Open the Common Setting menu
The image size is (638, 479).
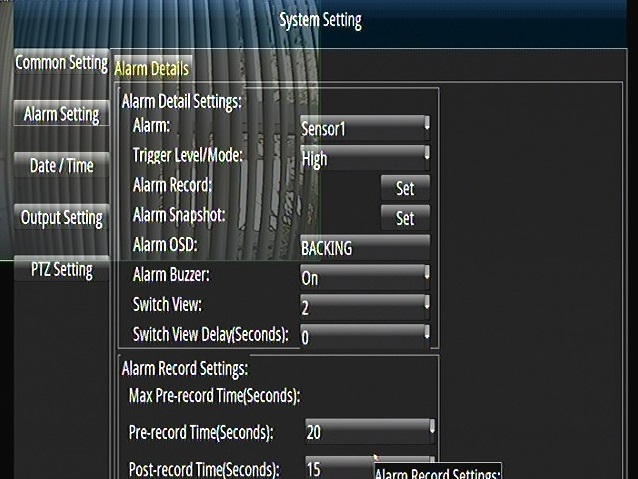[61, 63]
